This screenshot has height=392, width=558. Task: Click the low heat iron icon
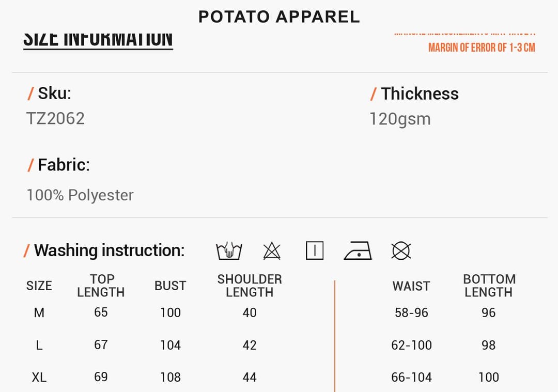358,250
